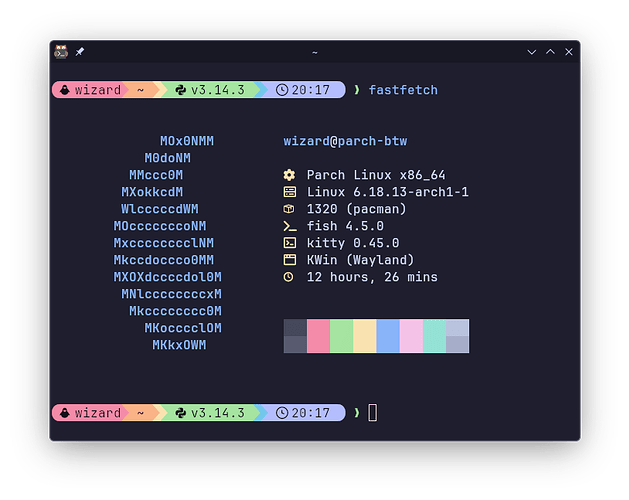Click the kernel icon beside Linux 6.18.13-arch1-1
The height and width of the screenshot is (500, 629).
[x=290, y=192]
